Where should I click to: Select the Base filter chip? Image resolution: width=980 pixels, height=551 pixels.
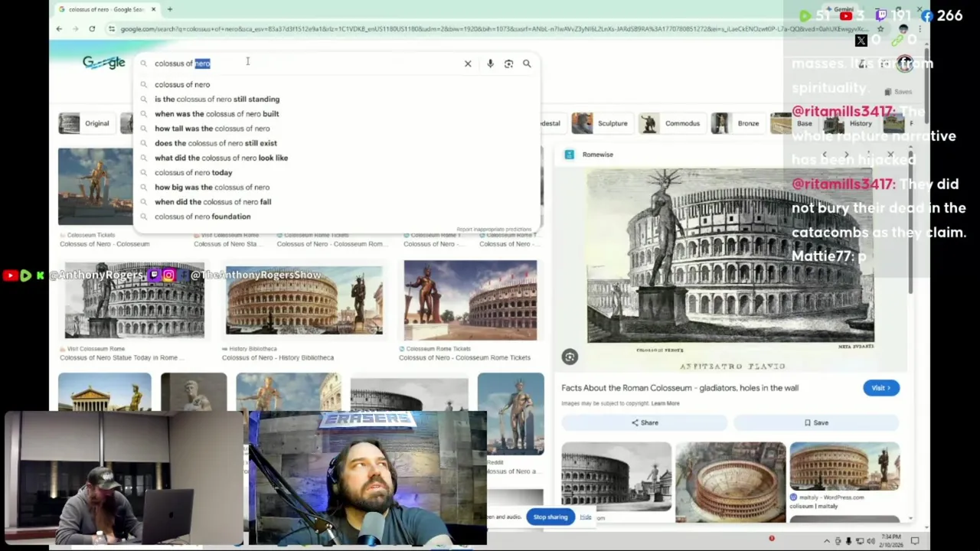793,123
